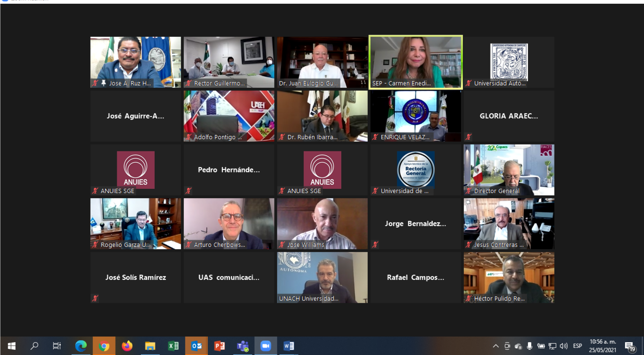Click muted mic icon on José Solís Ramírez tile
This screenshot has height=355, width=644.
pyautogui.click(x=95, y=298)
